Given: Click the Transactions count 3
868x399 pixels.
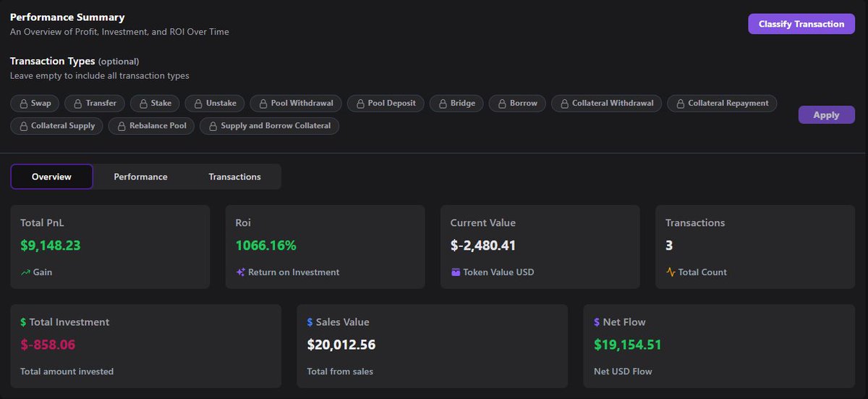Looking at the screenshot, I should (669, 245).
